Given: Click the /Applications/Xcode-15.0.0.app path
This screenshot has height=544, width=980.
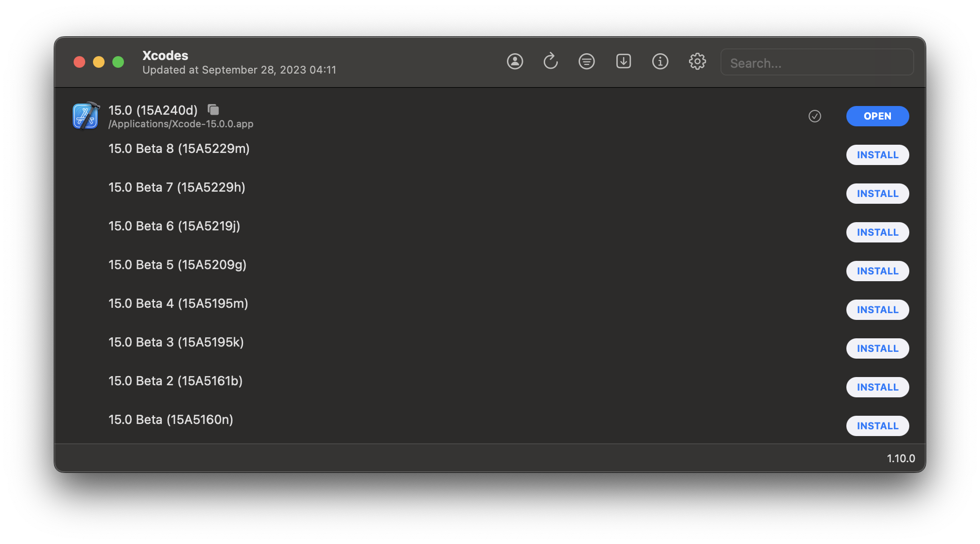Looking at the screenshot, I should point(181,124).
